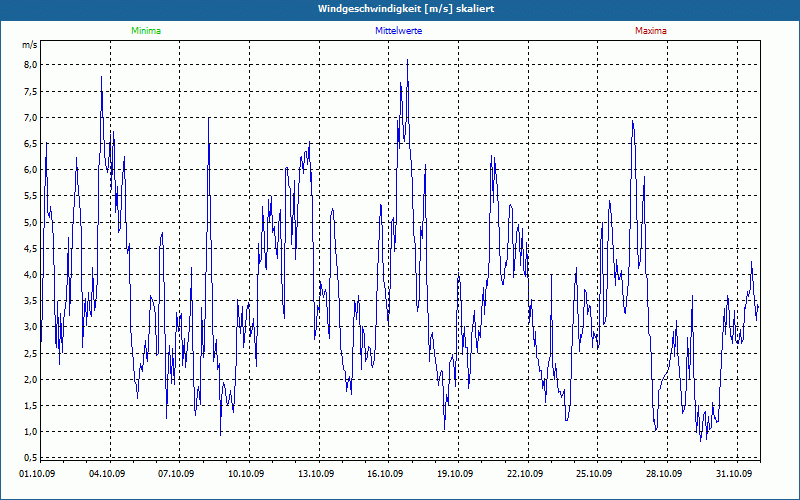Click the 2,5 y-axis value
The width and height of the screenshot is (800, 500).
click(x=30, y=354)
